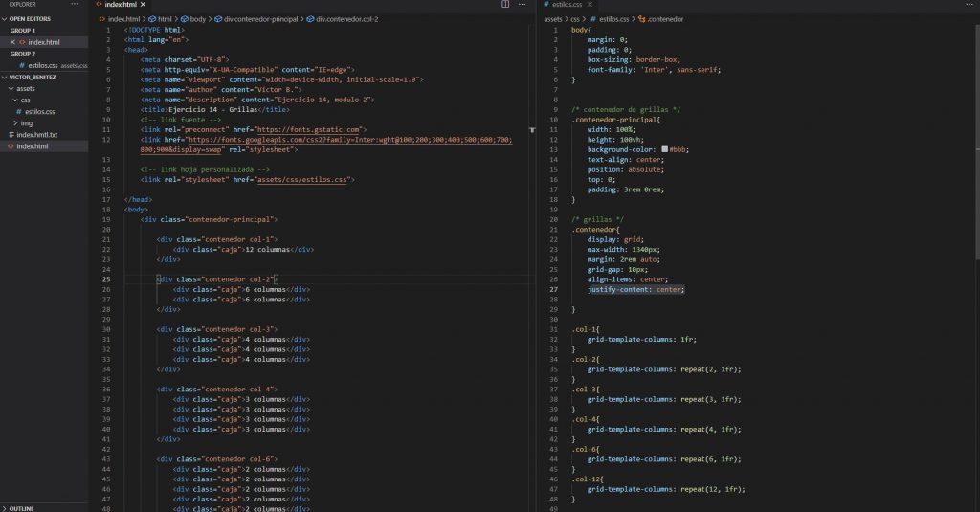Screen dimensions: 980x512
Task: Click 'justify-content: center;' in CSS editor
Action: [635, 289]
